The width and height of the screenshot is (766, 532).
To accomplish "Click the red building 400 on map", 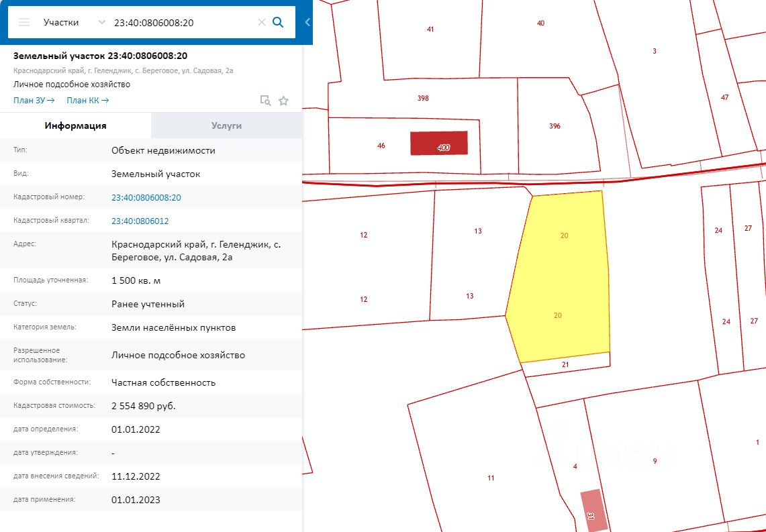I will point(439,143).
